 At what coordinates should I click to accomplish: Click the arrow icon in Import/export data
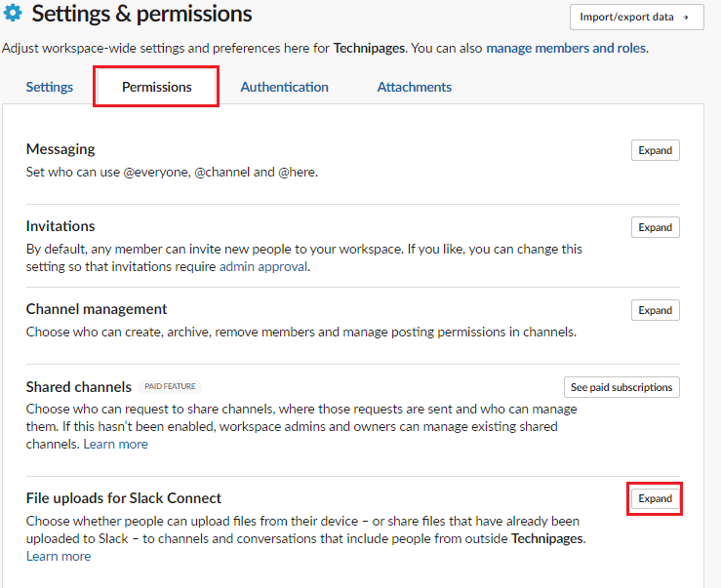[686, 18]
